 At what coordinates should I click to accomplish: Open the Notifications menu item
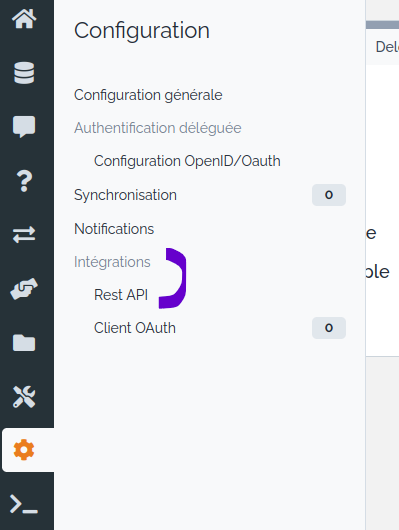(114, 229)
